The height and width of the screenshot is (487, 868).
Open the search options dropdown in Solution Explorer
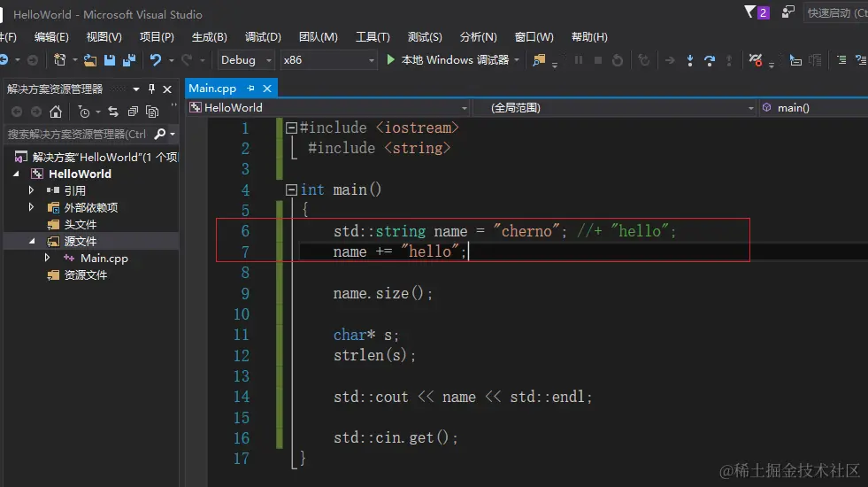click(x=173, y=134)
